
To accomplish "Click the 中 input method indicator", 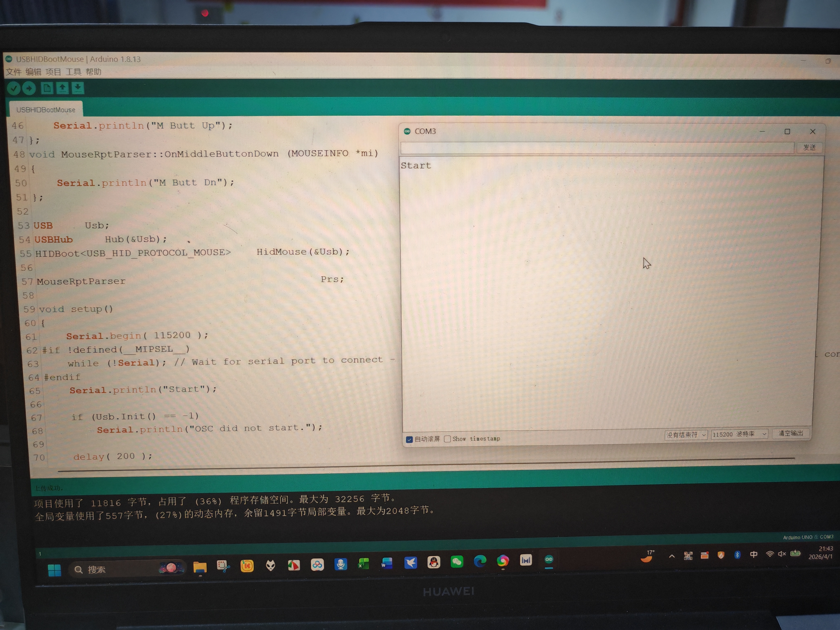I will pos(754,555).
